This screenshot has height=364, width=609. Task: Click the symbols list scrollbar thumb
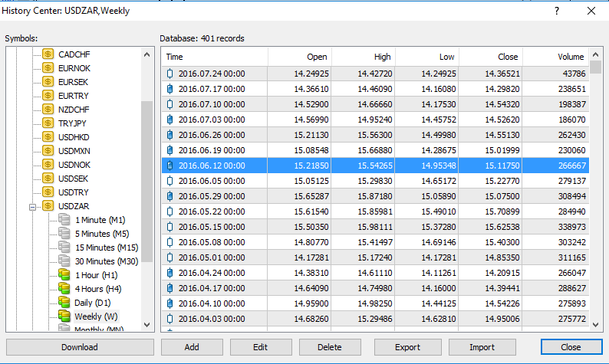(146, 181)
